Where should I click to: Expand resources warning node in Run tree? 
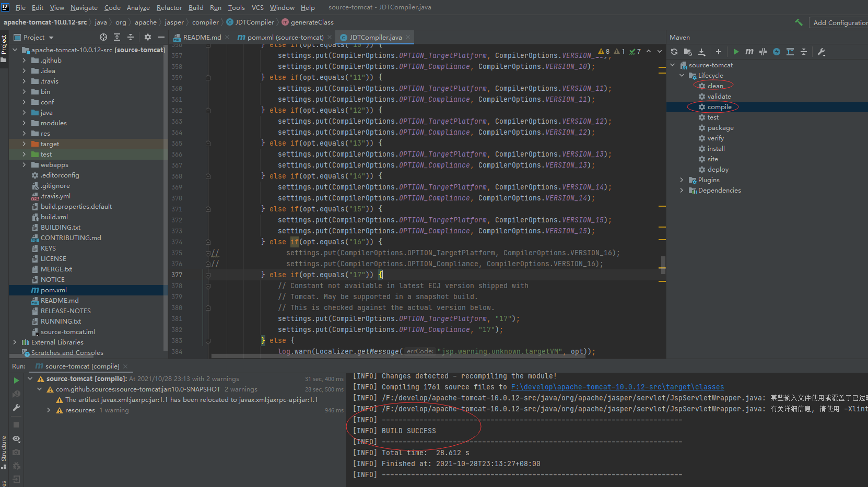point(49,410)
